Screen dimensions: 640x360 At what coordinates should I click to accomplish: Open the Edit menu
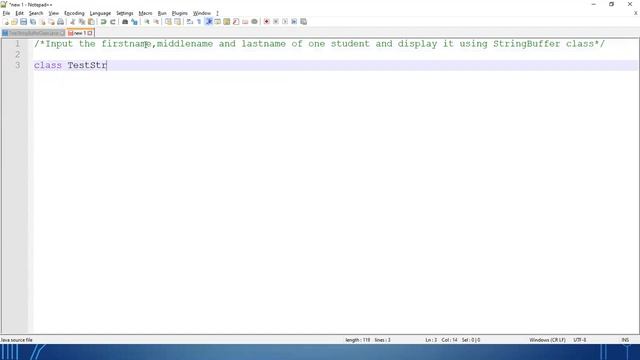tap(19, 13)
